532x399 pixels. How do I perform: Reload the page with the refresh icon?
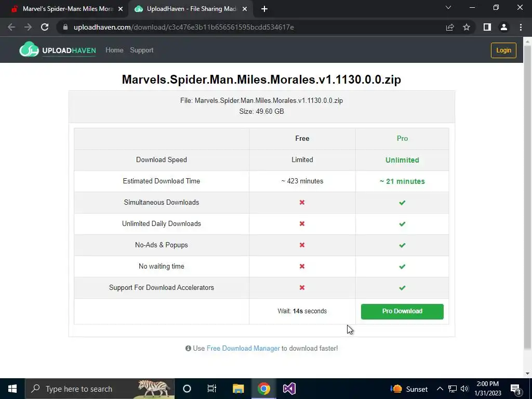click(x=45, y=27)
